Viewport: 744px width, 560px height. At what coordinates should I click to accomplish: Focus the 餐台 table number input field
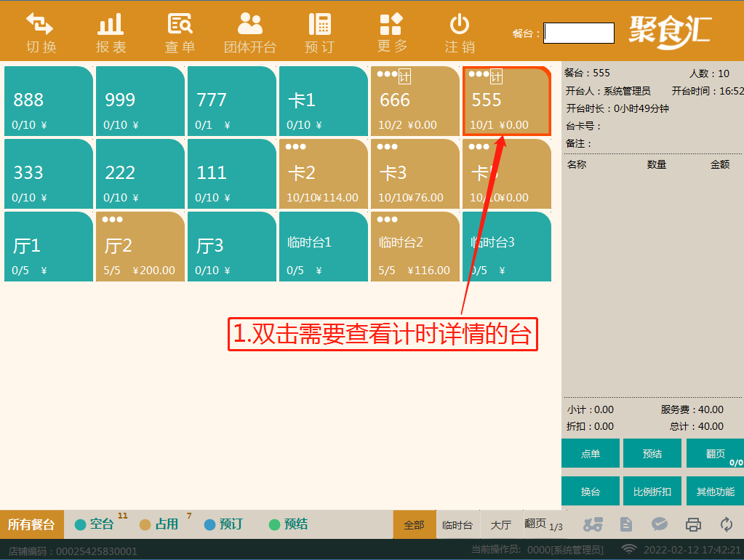click(x=579, y=33)
